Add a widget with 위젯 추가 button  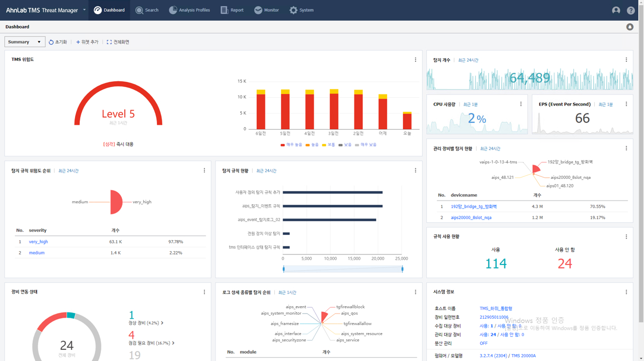click(x=87, y=42)
